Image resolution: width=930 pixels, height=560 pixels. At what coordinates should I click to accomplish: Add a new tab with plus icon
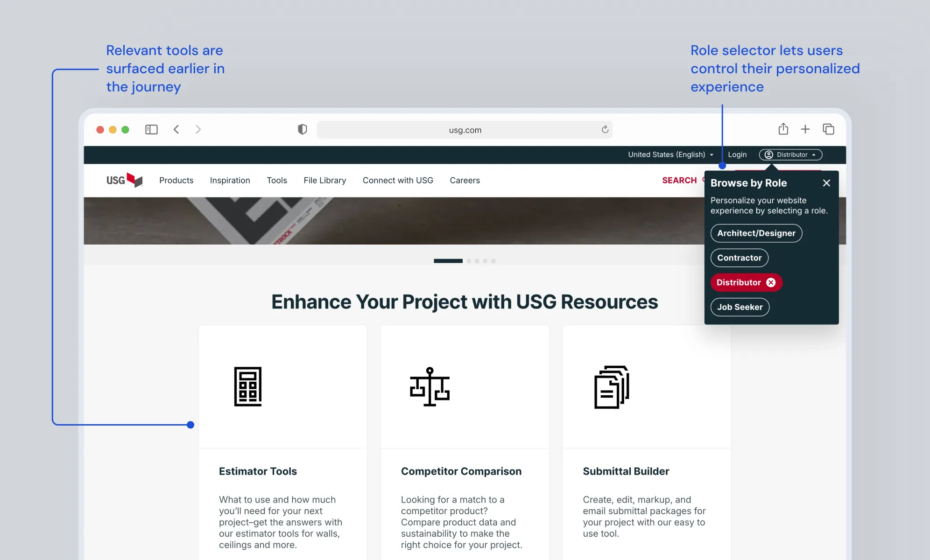click(x=805, y=129)
